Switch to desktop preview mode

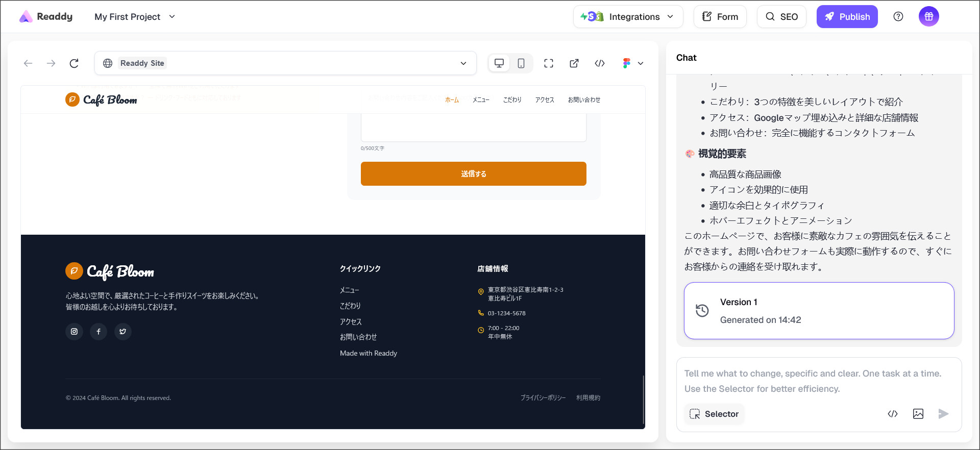tap(499, 63)
